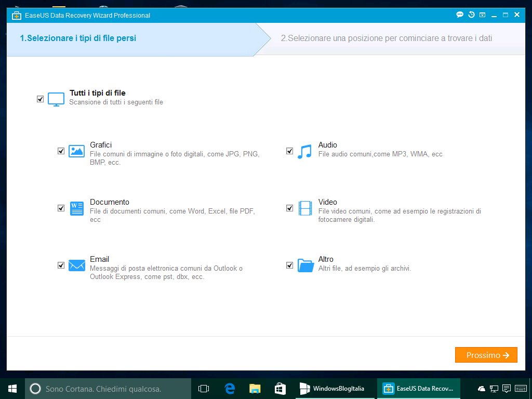The image size is (532, 399).
Task: Maximize the EaseUS window
Action: coord(506,15)
